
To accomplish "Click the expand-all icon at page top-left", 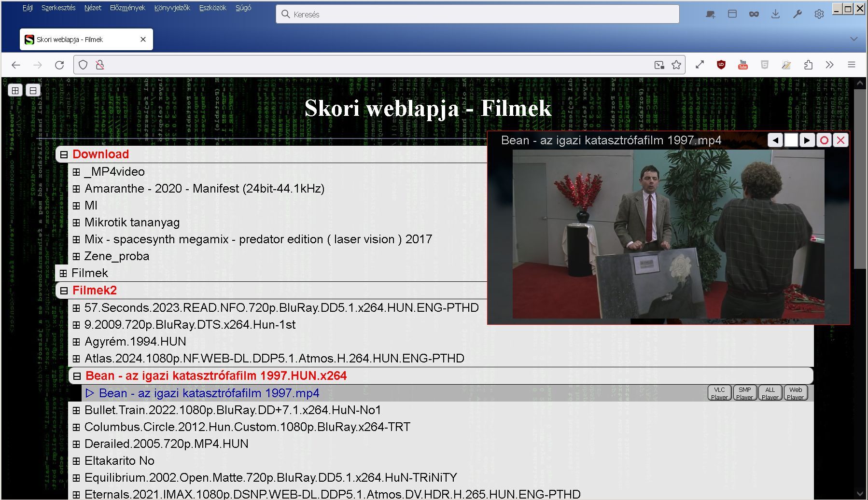I will pos(15,90).
